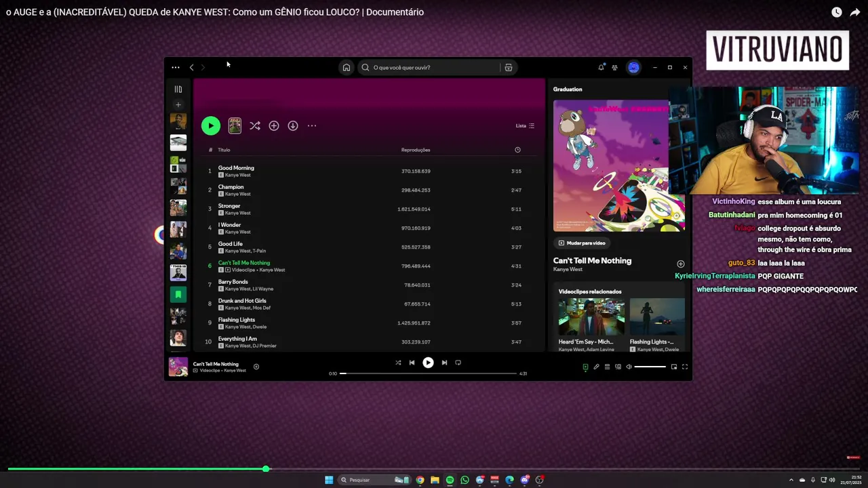The width and height of the screenshot is (868, 488).
Task: Create a new playlist with plus icon
Action: [178, 104]
